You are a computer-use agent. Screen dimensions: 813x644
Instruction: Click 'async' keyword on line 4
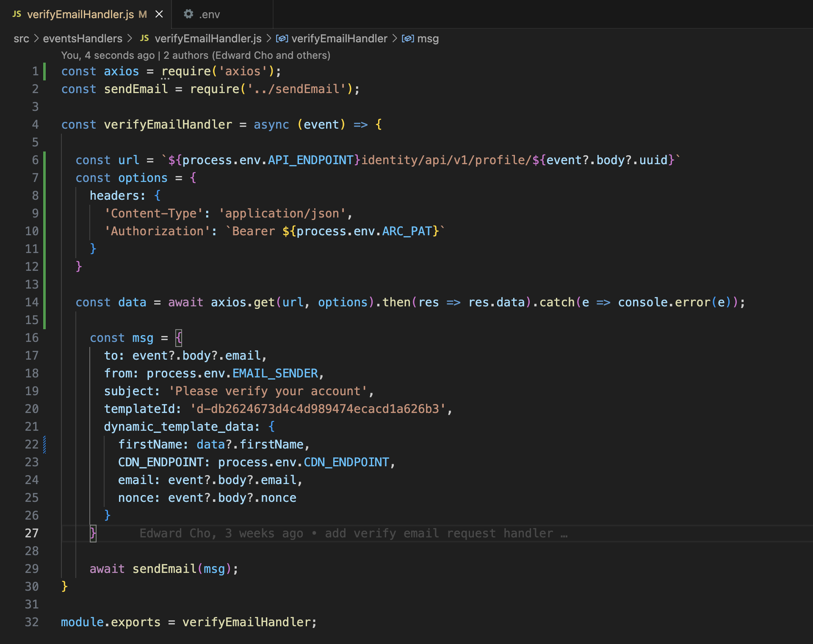point(271,124)
